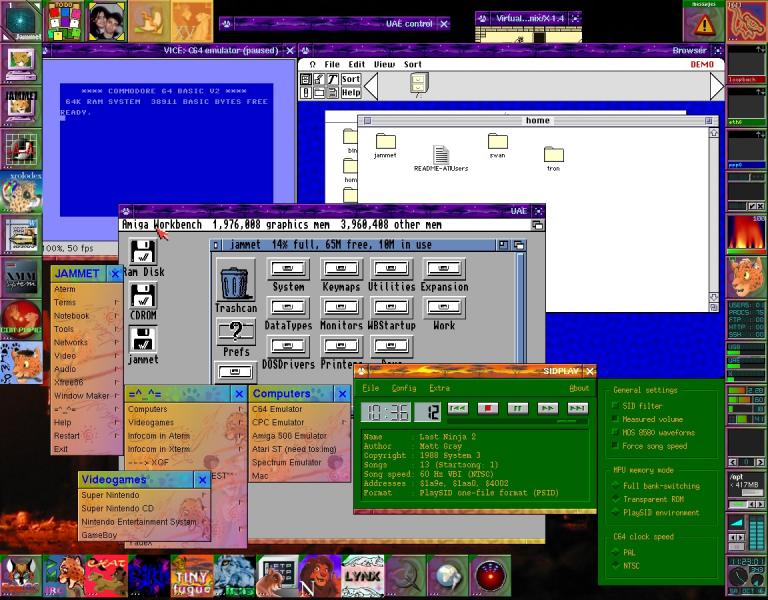This screenshot has height=600, width=768.
Task: Click the Sort button in Browser toolbar
Action: (x=350, y=79)
